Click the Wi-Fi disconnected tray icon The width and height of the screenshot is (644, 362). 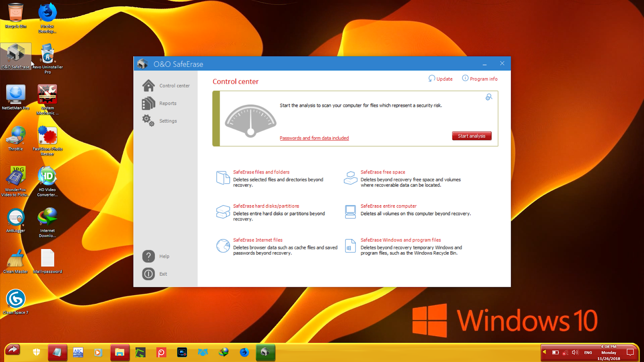click(x=566, y=352)
